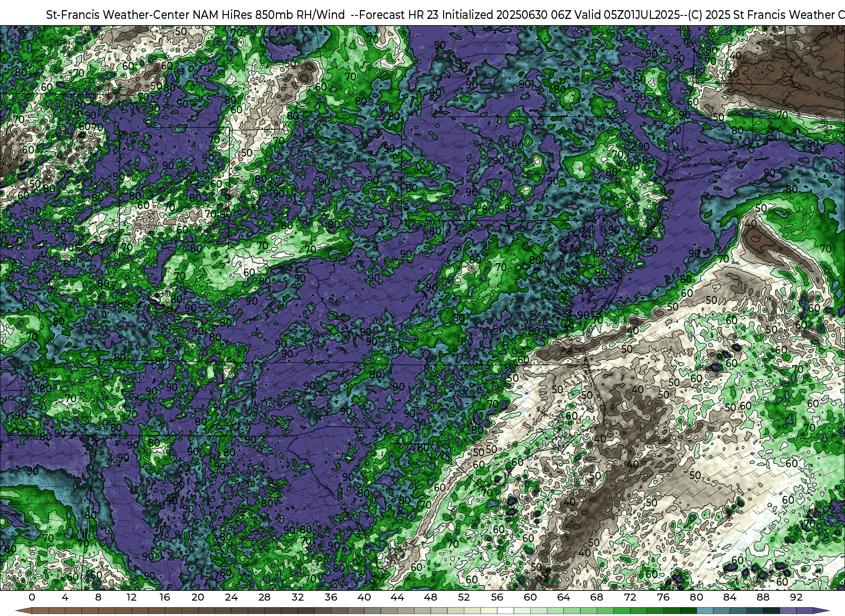Viewport: 845px width, 616px height.
Task: Click the white swatch in the colorbar
Action: [x=505, y=611]
